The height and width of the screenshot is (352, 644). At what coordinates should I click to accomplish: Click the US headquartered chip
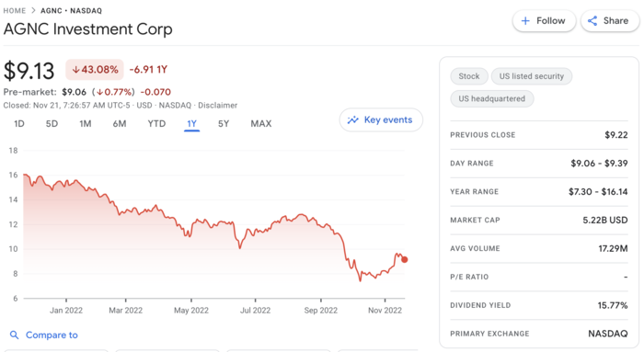click(x=492, y=99)
